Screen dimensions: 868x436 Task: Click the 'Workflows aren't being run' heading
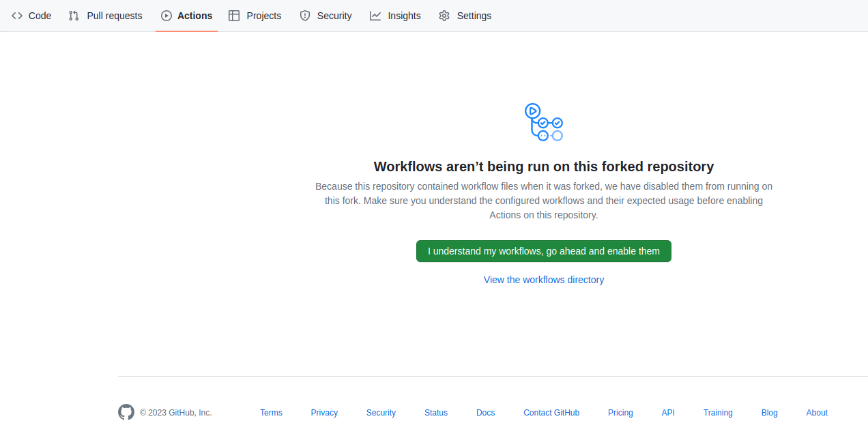point(544,166)
